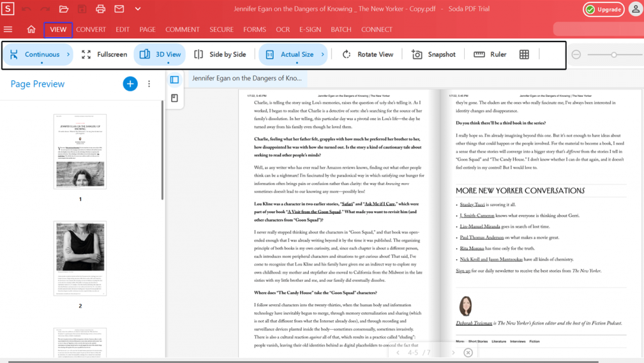Save the document with the floppy icon
Viewport: 644px width, 363px height.
click(x=82, y=9)
